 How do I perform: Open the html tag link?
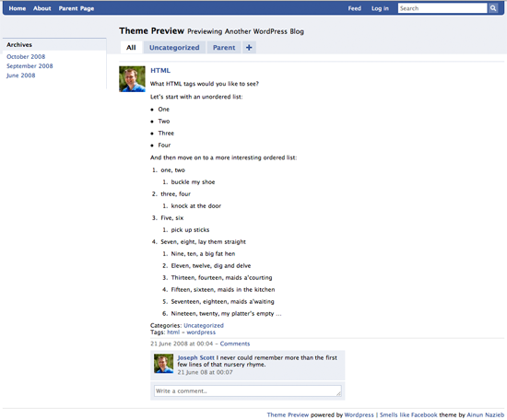pos(173,332)
